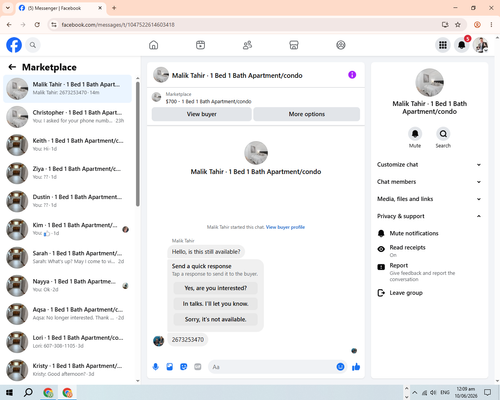The height and width of the screenshot is (400, 500).
Task: Open Windows taskbar search
Action: [28, 393]
